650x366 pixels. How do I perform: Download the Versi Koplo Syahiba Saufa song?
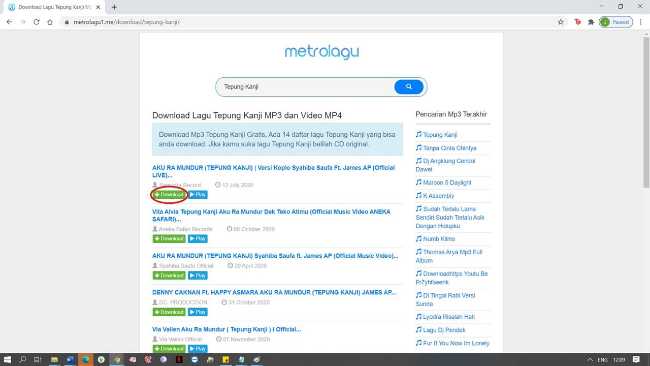[x=169, y=195]
